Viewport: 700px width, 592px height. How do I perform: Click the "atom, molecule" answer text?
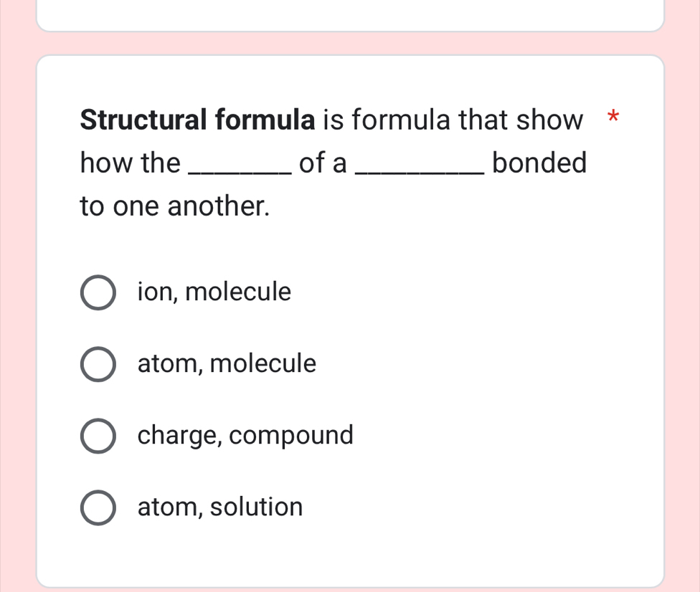click(x=227, y=364)
